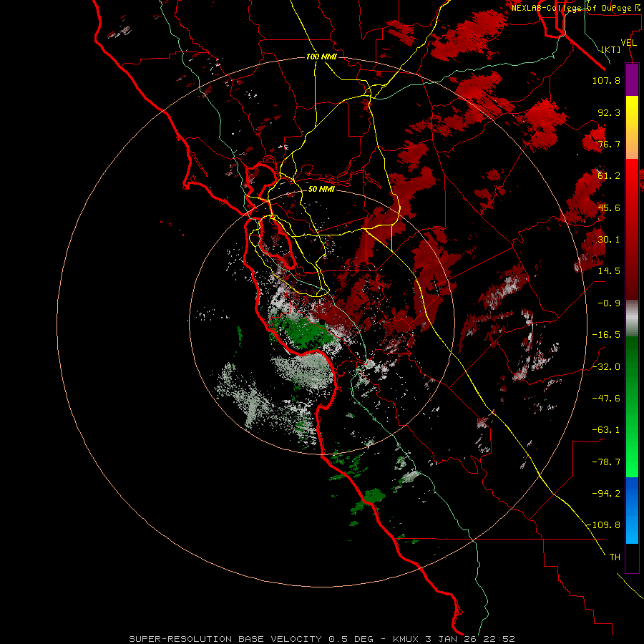This screenshot has height=644, width=644.
Task: Select the -0.9 scale value
Action: pos(609,303)
